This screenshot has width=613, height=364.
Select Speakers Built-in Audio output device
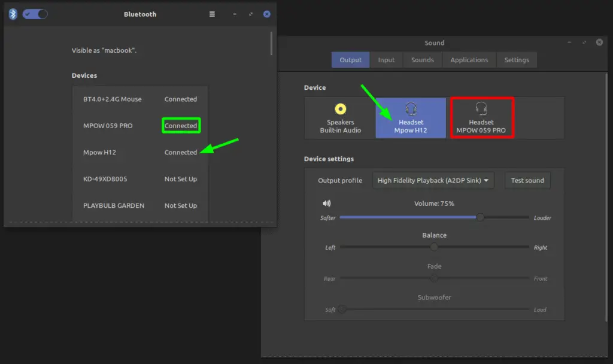point(340,118)
